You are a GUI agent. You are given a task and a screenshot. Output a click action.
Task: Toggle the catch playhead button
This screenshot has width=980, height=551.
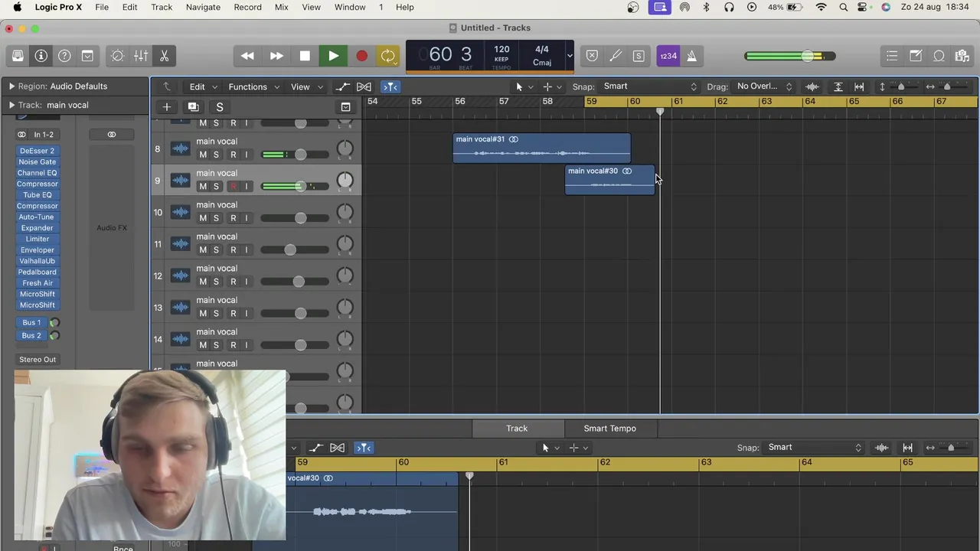point(390,86)
